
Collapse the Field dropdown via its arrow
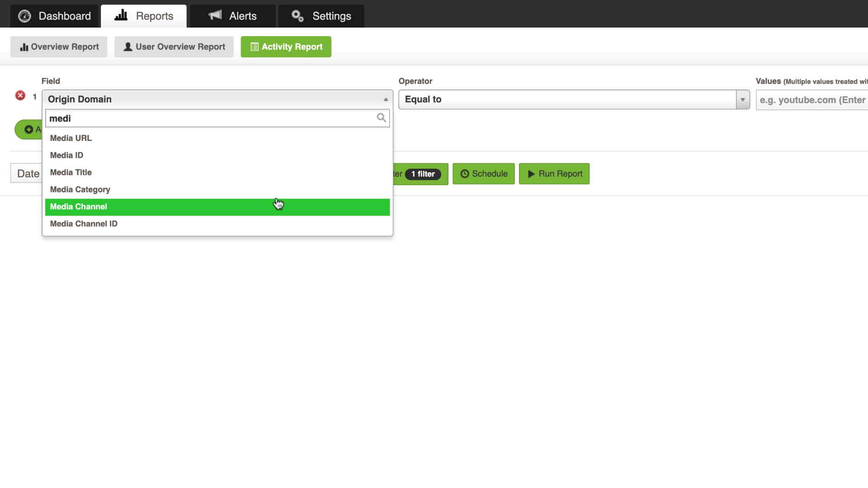tap(385, 99)
